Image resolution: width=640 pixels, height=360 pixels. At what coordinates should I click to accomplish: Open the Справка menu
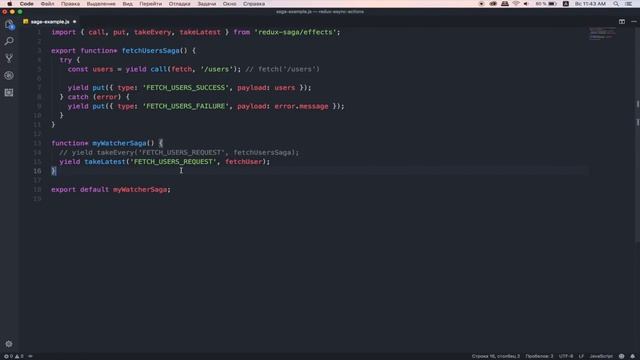click(x=254, y=4)
